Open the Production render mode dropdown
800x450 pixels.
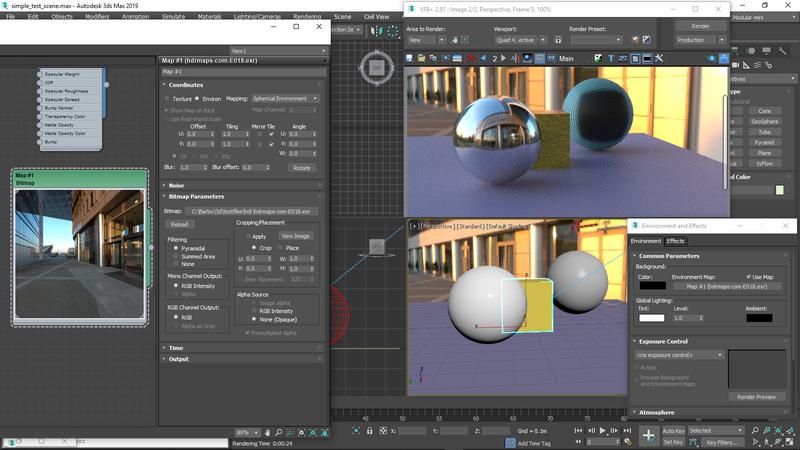[702, 40]
